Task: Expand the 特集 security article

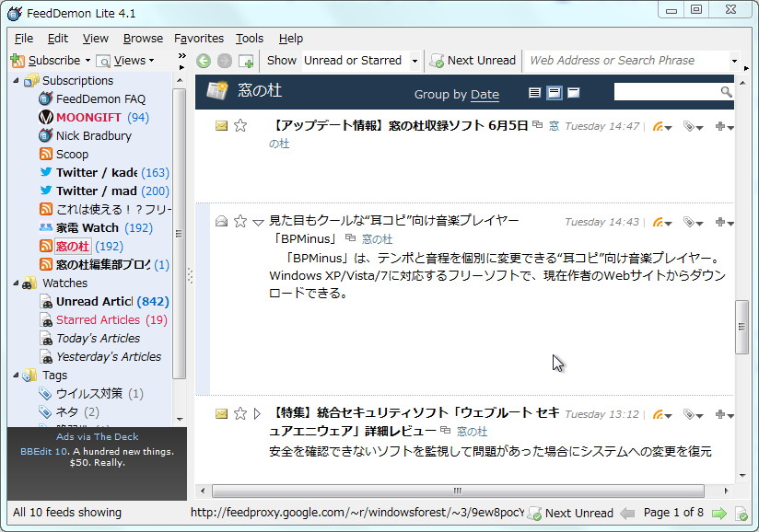Action: [x=258, y=414]
